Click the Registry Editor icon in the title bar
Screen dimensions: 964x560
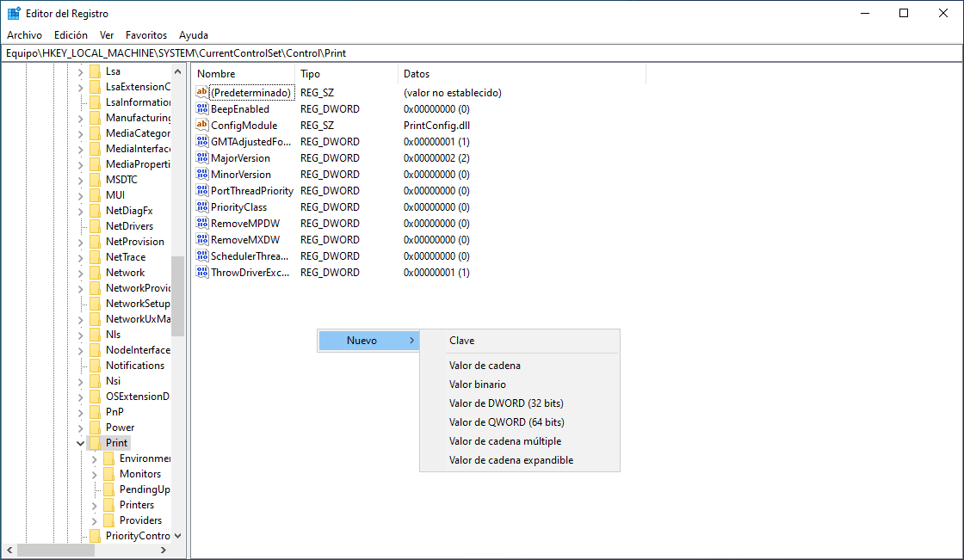coord(13,13)
